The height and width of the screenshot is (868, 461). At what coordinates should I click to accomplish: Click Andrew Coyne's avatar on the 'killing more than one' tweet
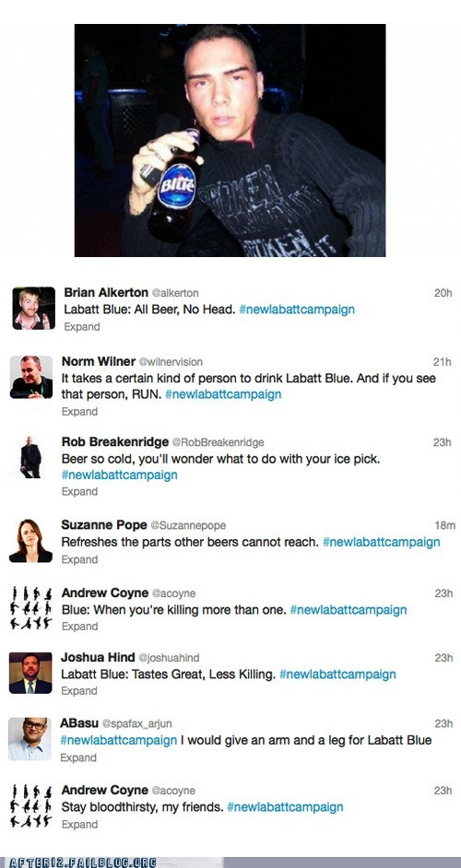pos(31,608)
